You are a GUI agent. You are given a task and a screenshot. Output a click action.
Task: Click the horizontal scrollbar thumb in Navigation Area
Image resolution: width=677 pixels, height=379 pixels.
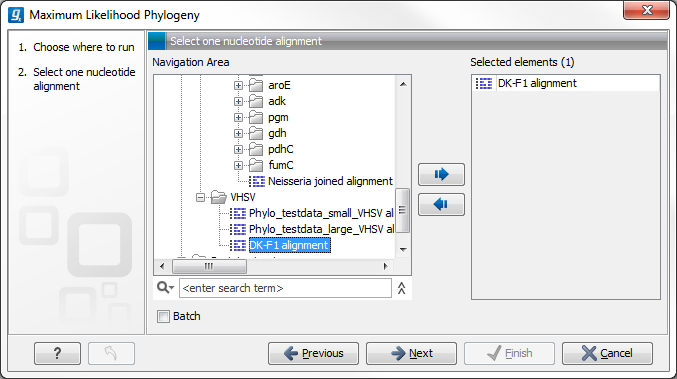click(x=209, y=266)
